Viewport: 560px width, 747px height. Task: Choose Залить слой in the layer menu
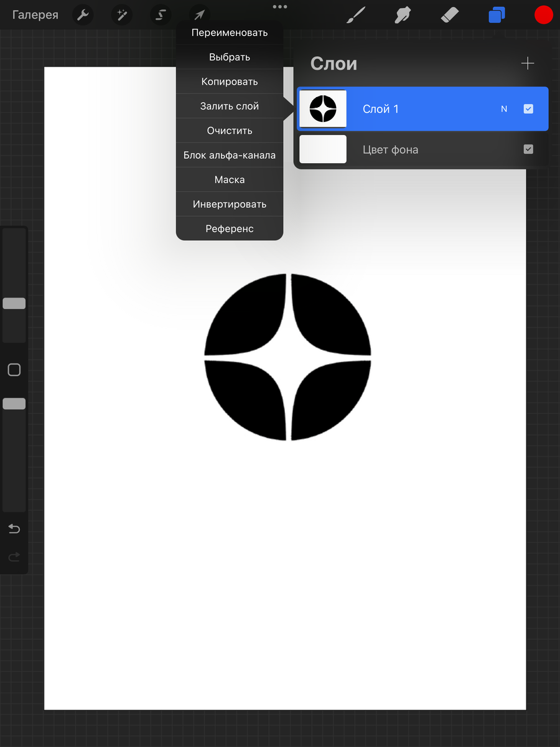(230, 106)
